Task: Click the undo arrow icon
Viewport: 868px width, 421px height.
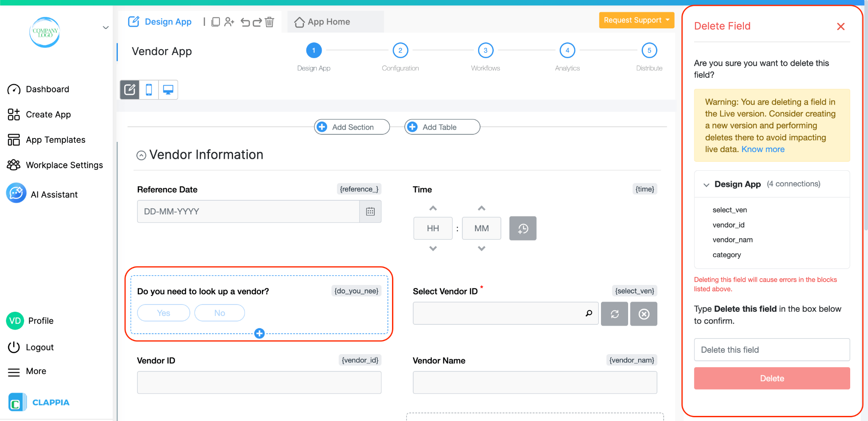Action: click(245, 22)
